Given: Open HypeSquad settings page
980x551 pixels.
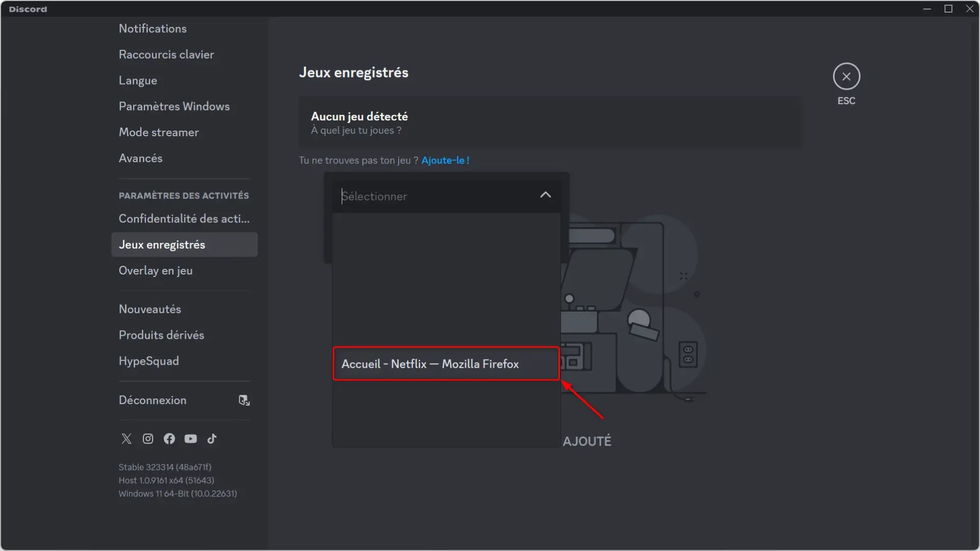Looking at the screenshot, I should [149, 361].
